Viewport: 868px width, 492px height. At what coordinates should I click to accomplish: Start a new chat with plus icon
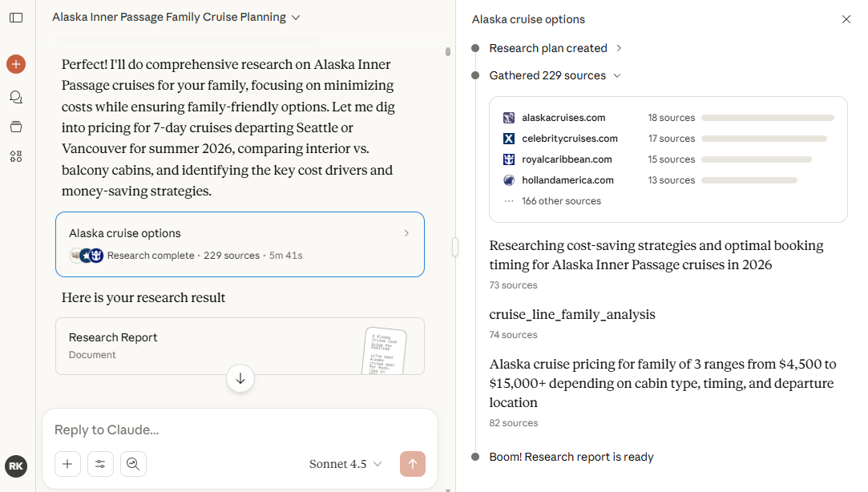pos(16,64)
